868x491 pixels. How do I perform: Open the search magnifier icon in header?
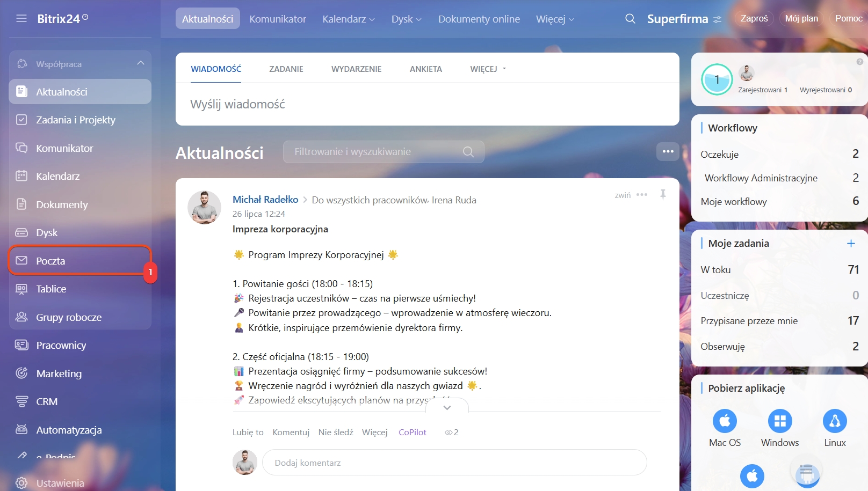coord(630,19)
